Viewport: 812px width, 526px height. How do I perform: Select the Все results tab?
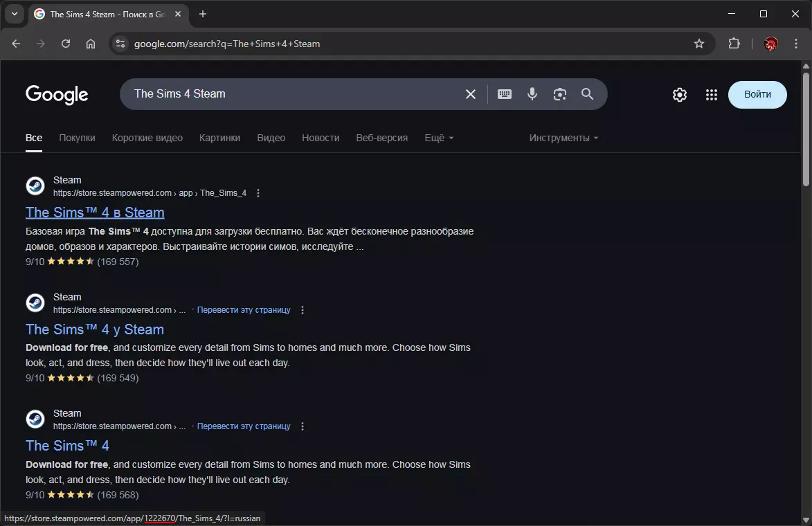point(34,138)
